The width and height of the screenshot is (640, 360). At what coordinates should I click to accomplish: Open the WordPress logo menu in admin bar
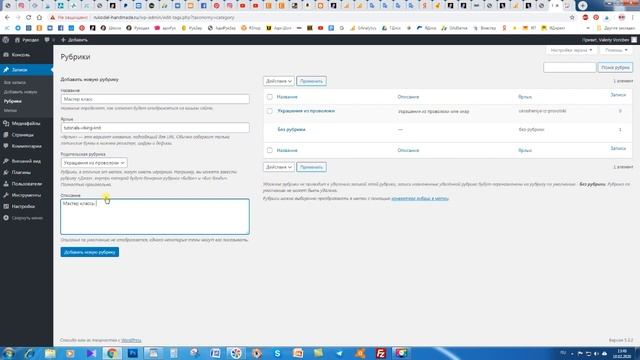[6, 40]
